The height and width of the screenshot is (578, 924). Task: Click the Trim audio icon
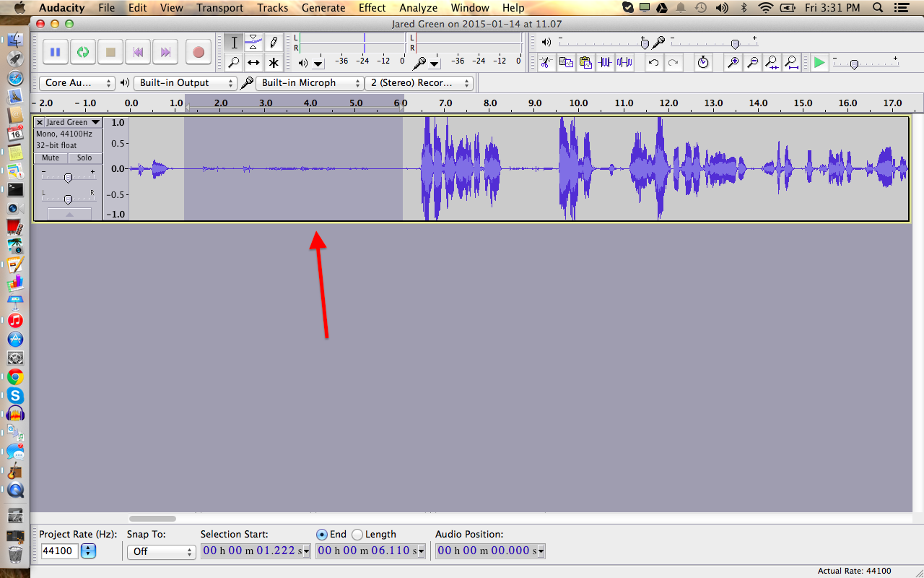605,63
